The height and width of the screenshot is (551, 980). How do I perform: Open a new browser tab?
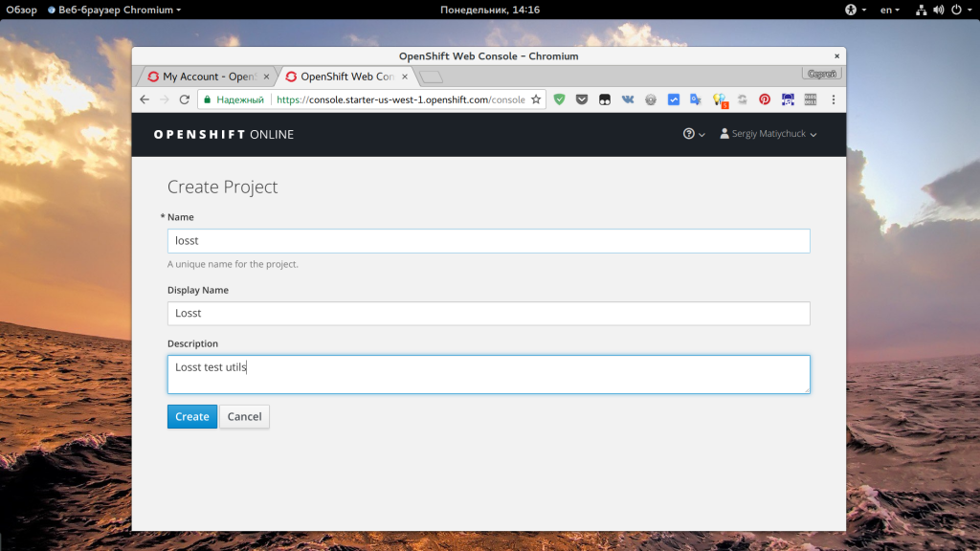coord(431,77)
